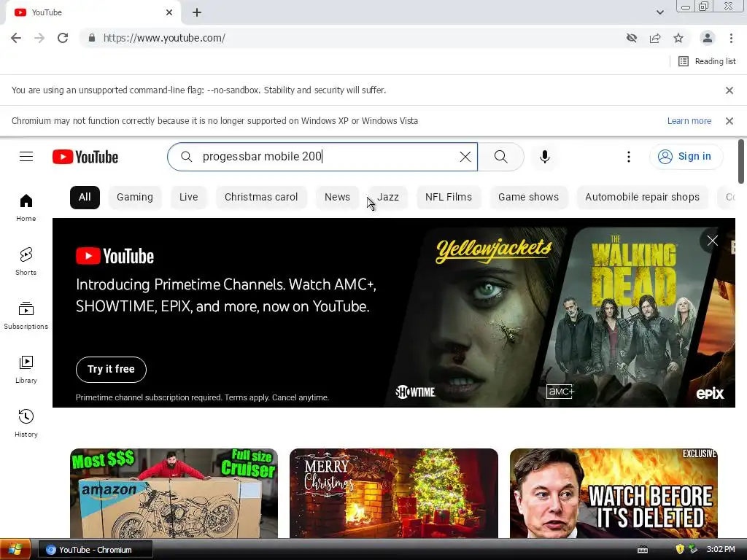747x560 pixels.
Task: Bookmark this page with star icon
Action: point(678,38)
